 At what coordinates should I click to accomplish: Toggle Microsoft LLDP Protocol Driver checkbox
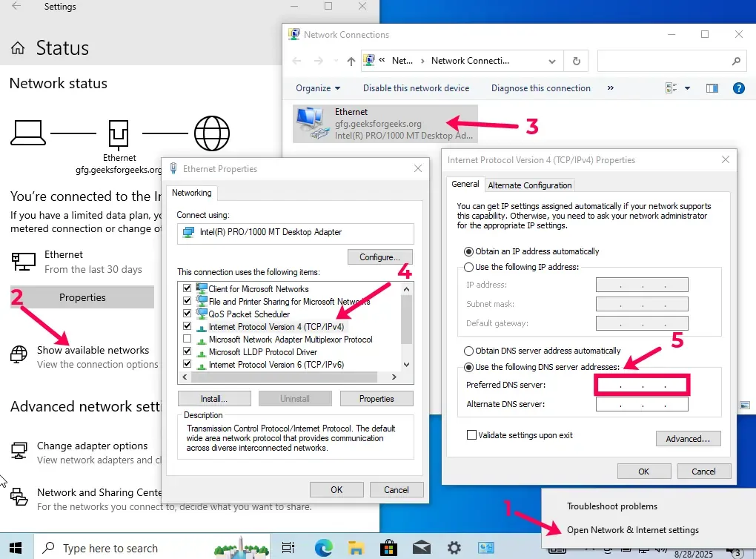coord(187,351)
